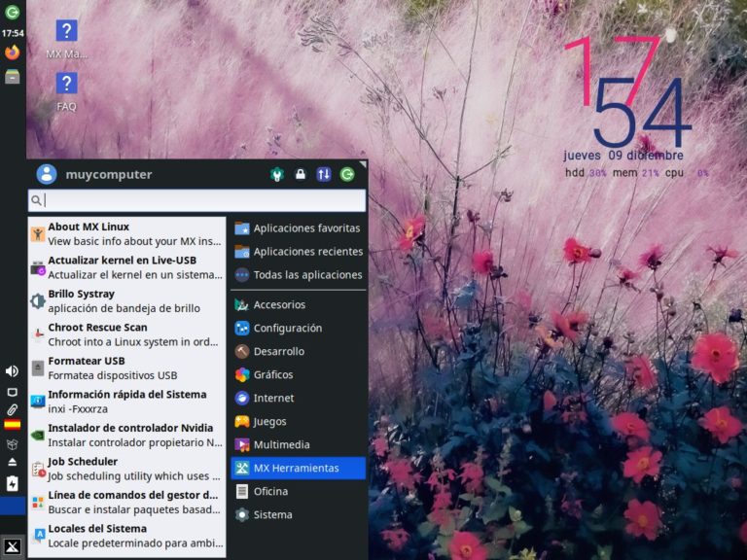The width and height of the screenshot is (747, 560).
Task: Click the clipboard paperclip panel icon
Action: (x=13, y=409)
